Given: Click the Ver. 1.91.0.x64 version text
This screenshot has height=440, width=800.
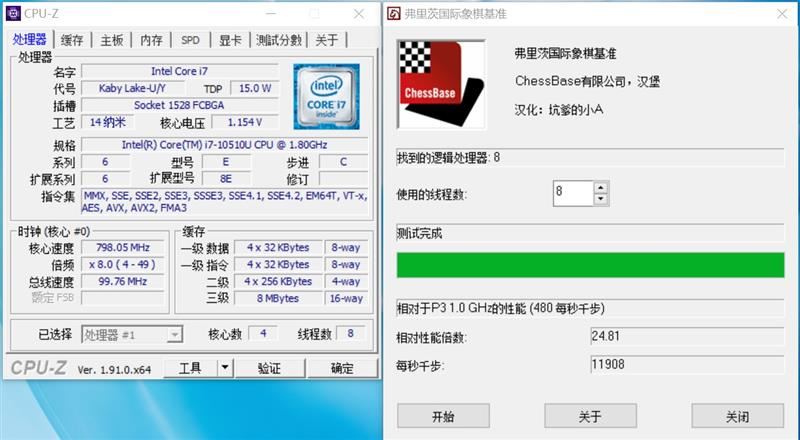Looking at the screenshot, I should 114,370.
